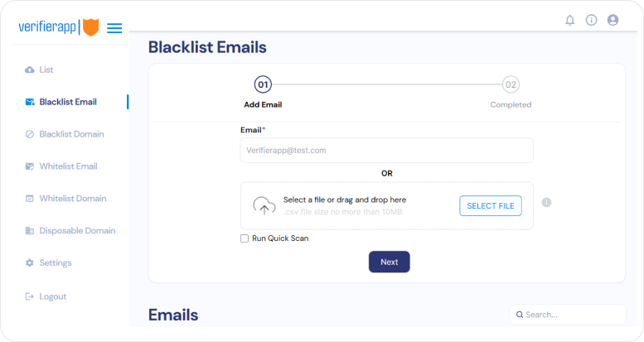Open the user profile avatar icon
This screenshot has width=644, height=342.
click(613, 20)
